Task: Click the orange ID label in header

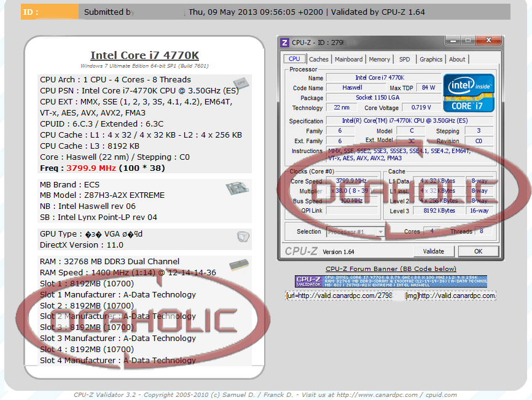Action: tap(50, 12)
